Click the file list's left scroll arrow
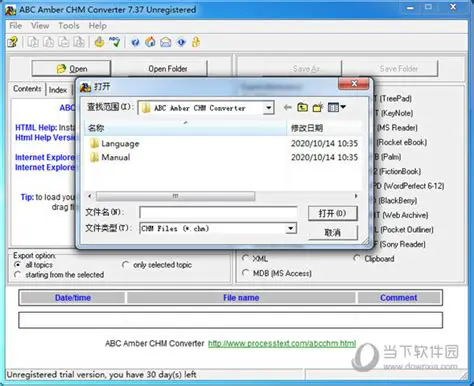 tap(89, 196)
